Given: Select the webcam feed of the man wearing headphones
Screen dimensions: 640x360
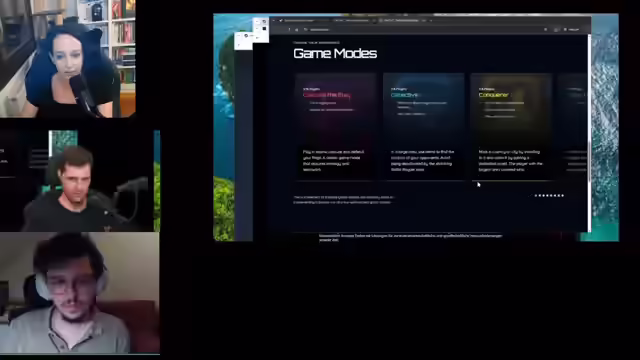Looking at the screenshot, I should tap(80, 293).
